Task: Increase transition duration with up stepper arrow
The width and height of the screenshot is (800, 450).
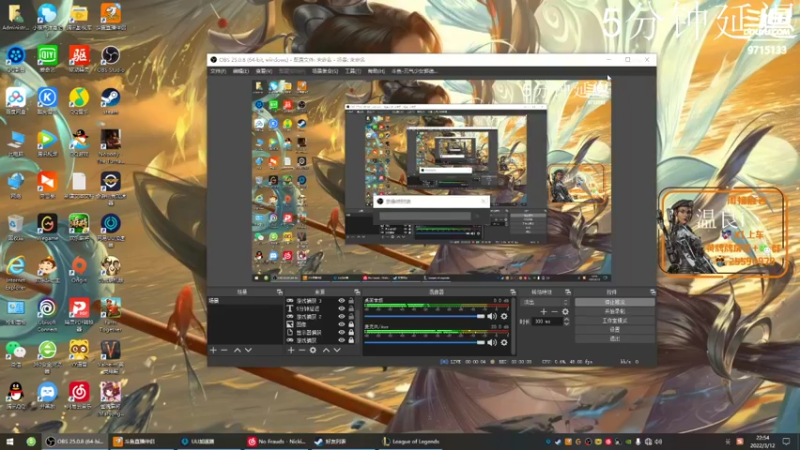Action: pos(566,319)
